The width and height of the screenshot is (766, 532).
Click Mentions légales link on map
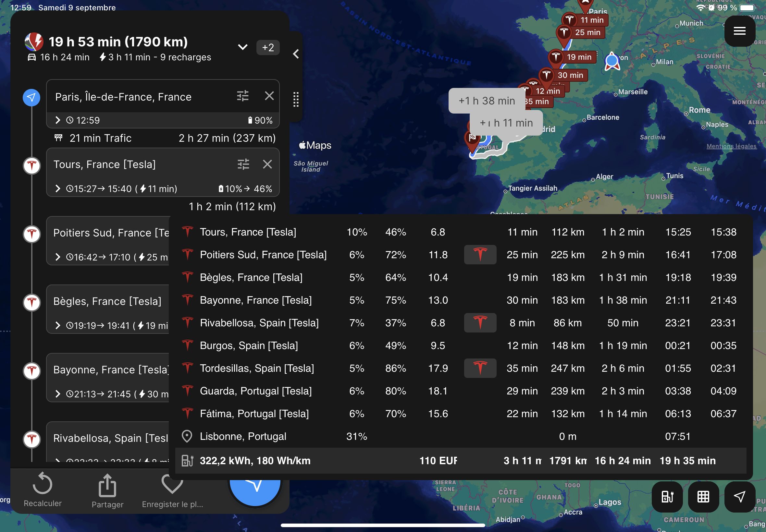(x=731, y=146)
